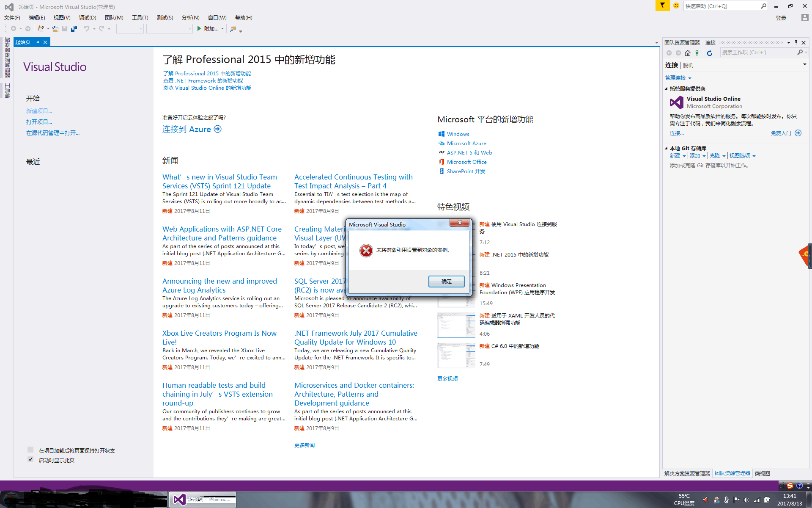Image resolution: width=812 pixels, height=508 pixels.
Task: Click the 确定 button in the error dialog
Action: tap(446, 282)
